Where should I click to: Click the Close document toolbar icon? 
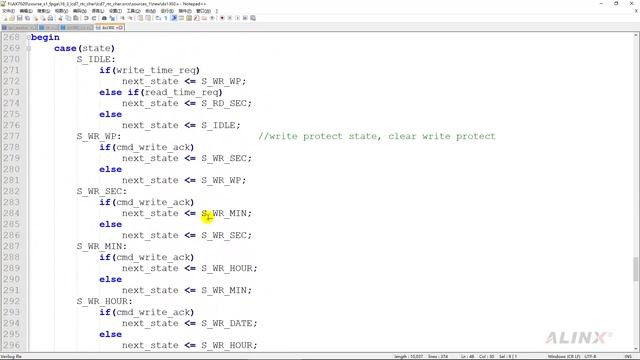tap(36, 18)
